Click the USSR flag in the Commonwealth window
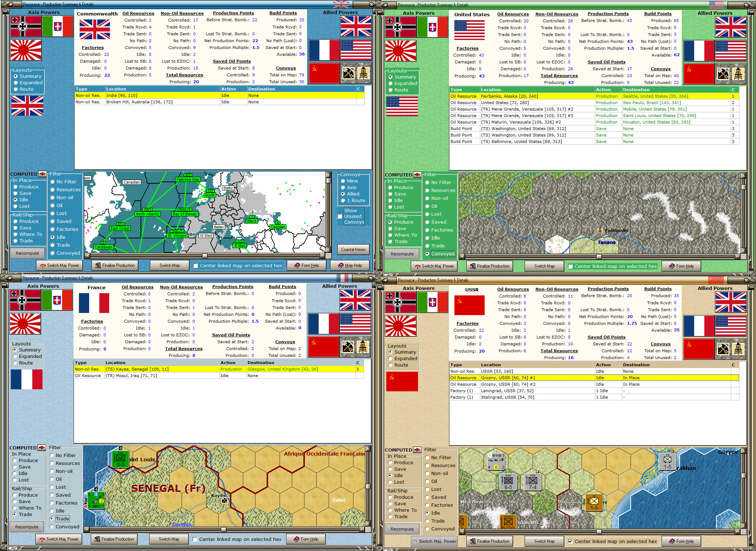 point(324,73)
